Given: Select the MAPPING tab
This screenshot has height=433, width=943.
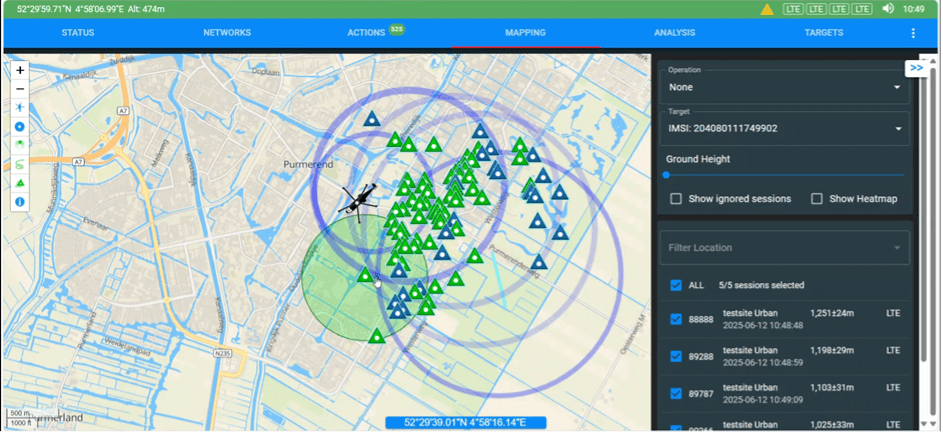Looking at the screenshot, I should click(526, 32).
